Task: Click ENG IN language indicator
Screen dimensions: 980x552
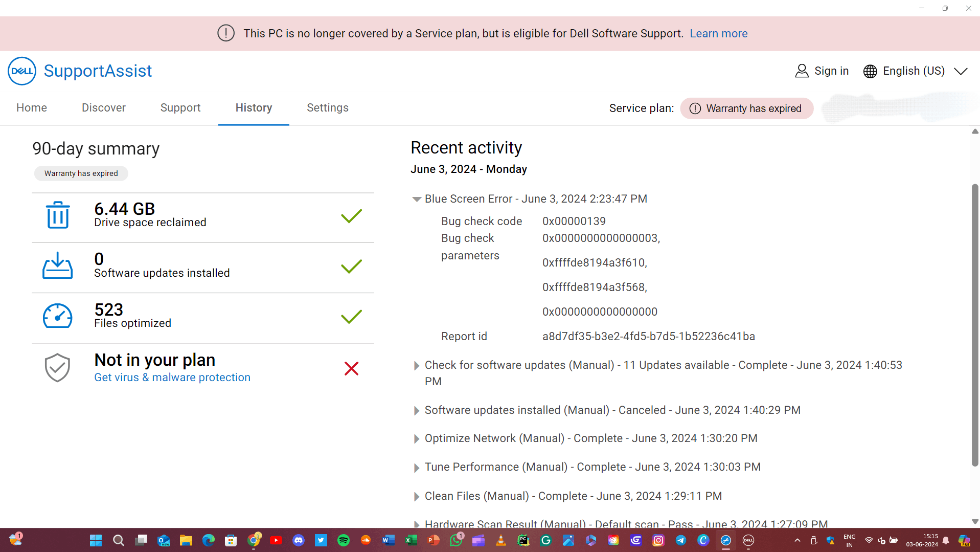Action: point(850,540)
